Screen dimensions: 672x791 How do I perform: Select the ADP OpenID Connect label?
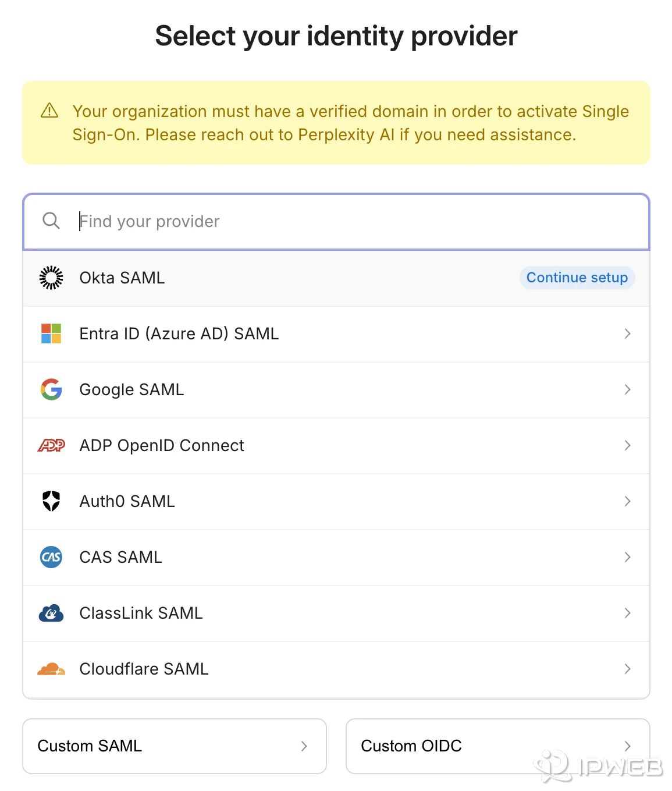point(162,445)
